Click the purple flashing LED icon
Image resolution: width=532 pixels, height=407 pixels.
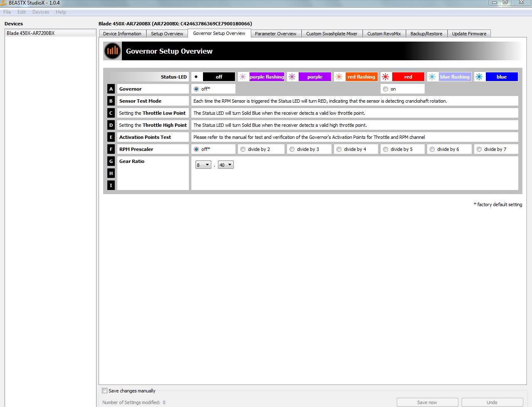click(243, 77)
